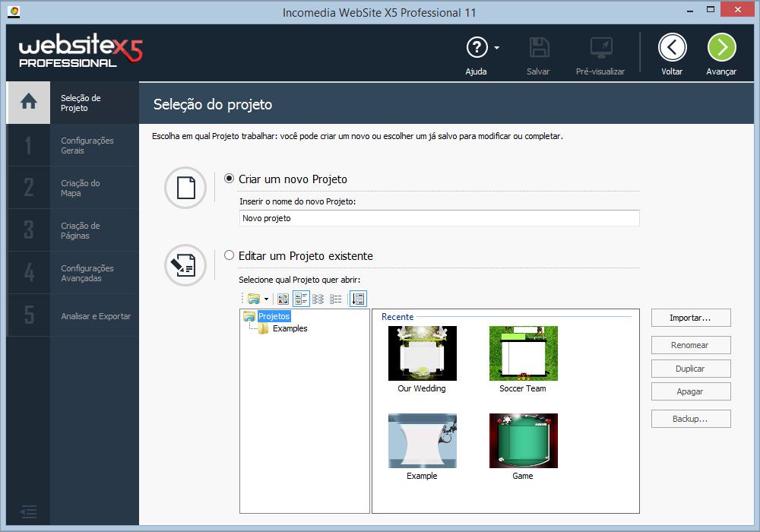760x532 pixels.
Task: Click the Apagar button
Action: point(691,391)
